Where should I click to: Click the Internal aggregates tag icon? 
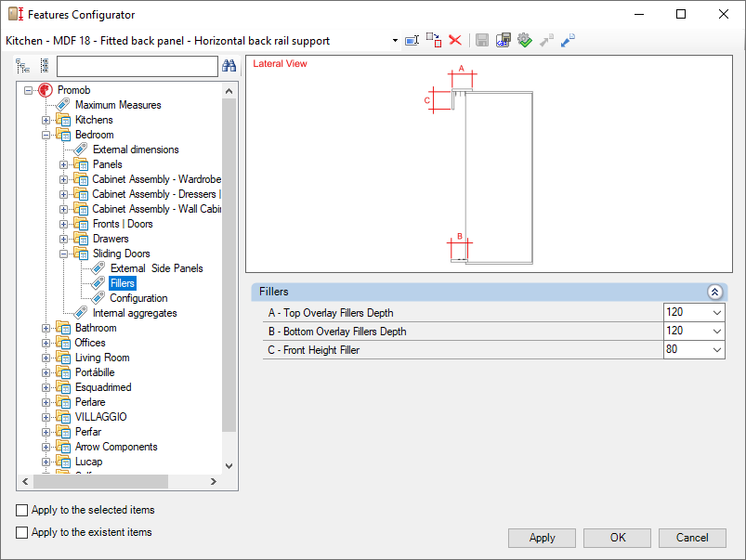tap(81, 313)
